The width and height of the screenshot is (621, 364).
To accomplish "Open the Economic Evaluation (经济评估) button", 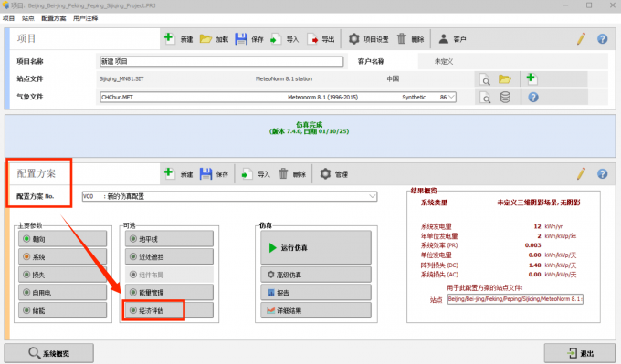I will 169,310.
